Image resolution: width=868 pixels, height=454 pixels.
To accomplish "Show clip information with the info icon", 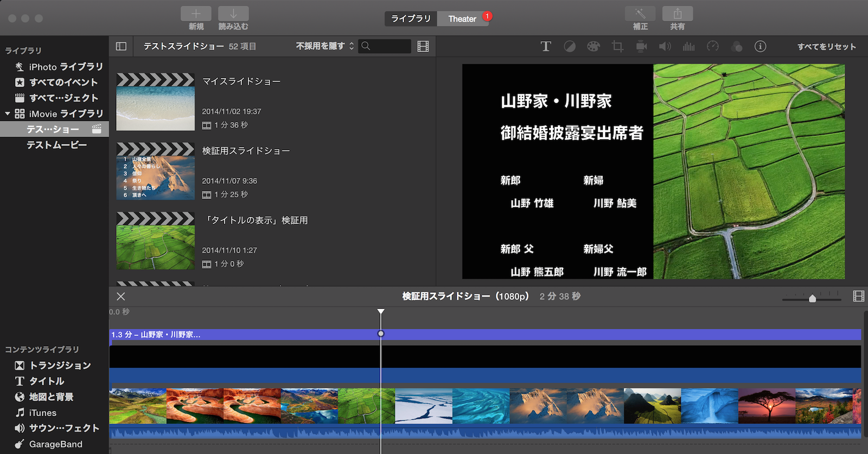I will 761,47.
